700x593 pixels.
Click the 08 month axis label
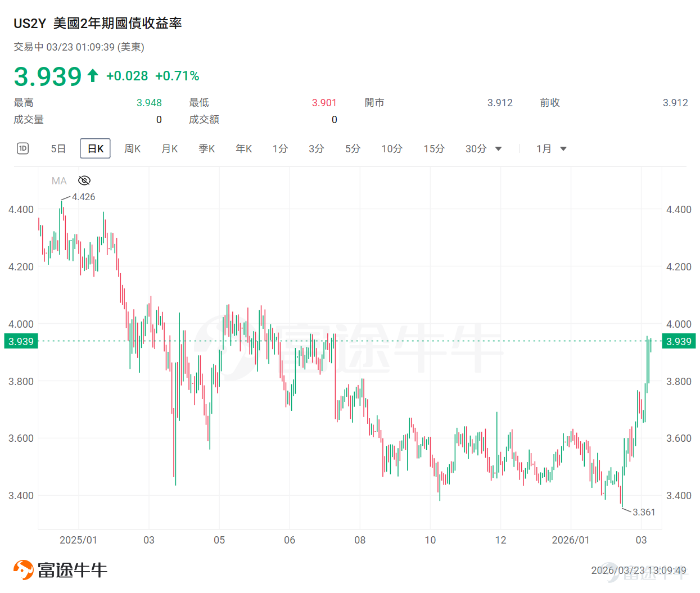point(360,540)
